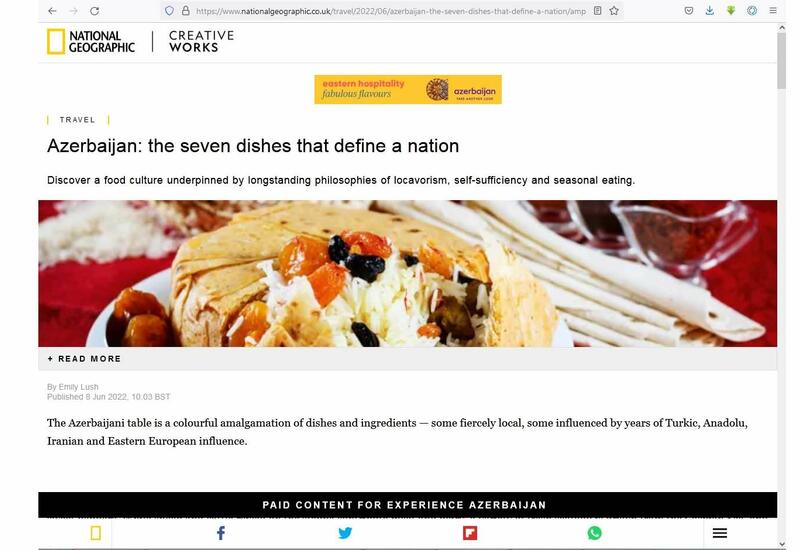Save page to Pocket icon
The width and height of the screenshot is (800, 550).
(x=689, y=11)
